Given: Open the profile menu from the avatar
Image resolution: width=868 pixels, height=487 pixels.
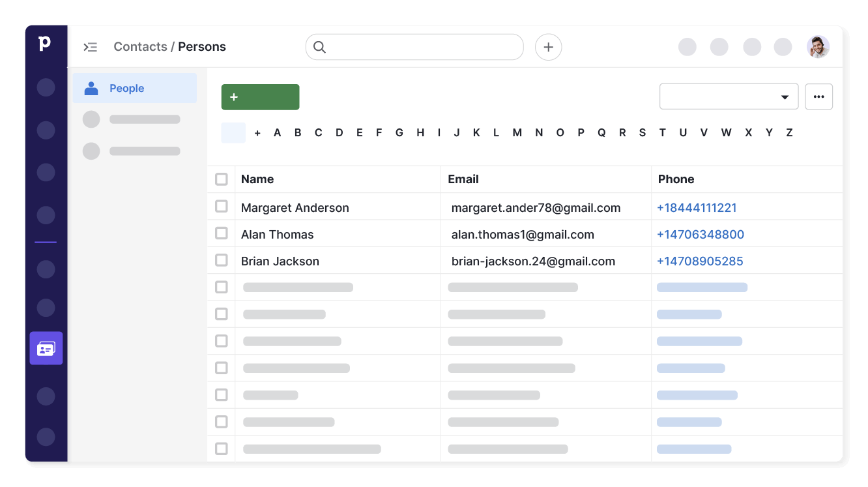Looking at the screenshot, I should coord(818,46).
